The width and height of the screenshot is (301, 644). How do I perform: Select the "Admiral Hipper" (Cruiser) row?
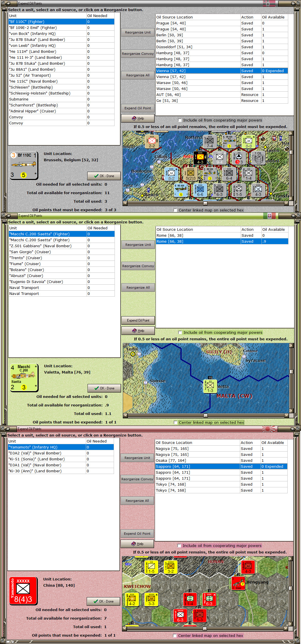point(61,111)
